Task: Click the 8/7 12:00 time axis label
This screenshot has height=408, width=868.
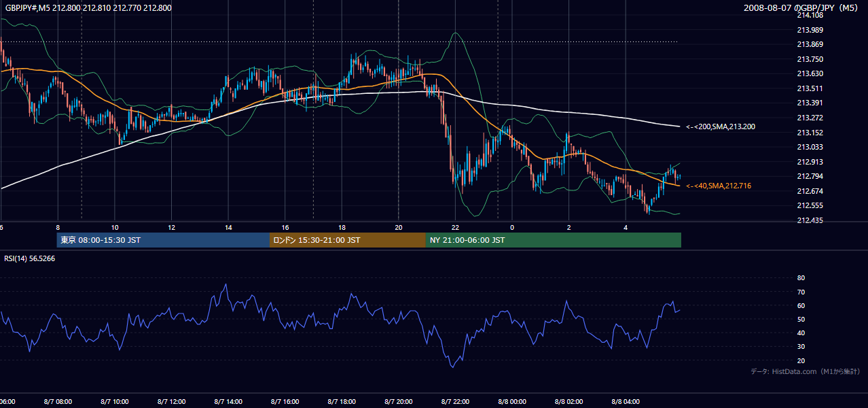Action: (171, 402)
